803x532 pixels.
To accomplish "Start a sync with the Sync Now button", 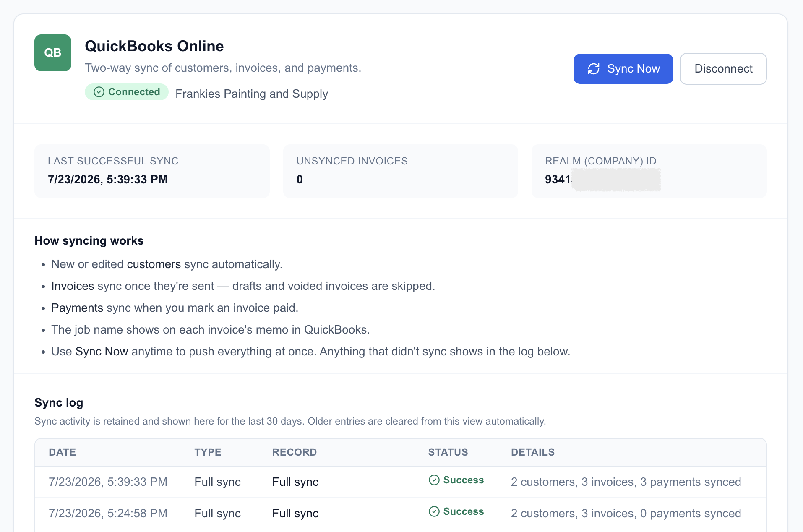I will [x=623, y=69].
